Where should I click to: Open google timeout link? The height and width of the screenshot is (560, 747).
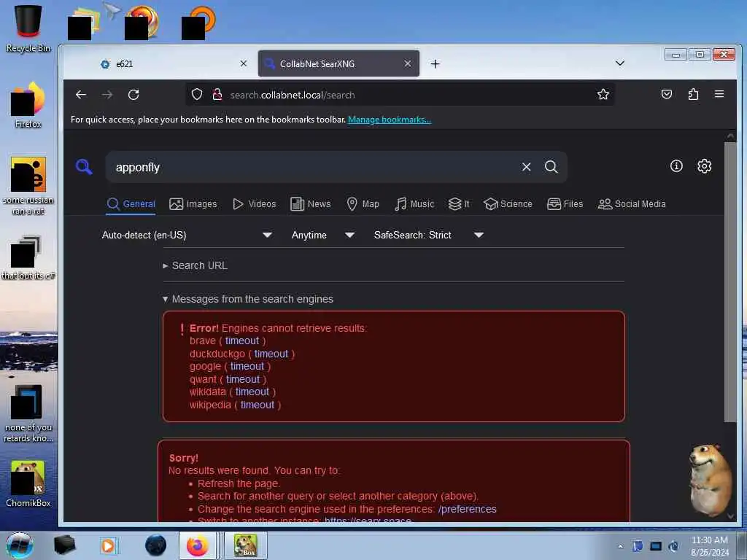tap(247, 366)
